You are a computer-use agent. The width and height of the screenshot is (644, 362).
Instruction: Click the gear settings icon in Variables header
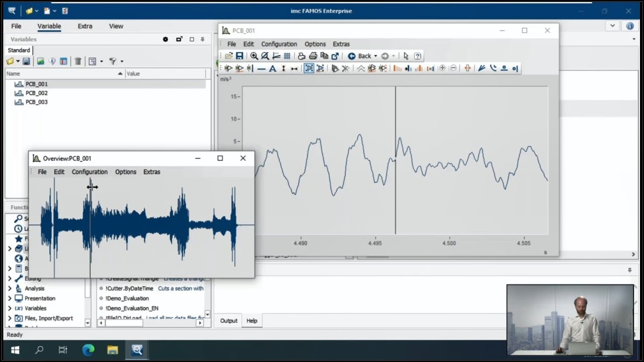[166, 39]
